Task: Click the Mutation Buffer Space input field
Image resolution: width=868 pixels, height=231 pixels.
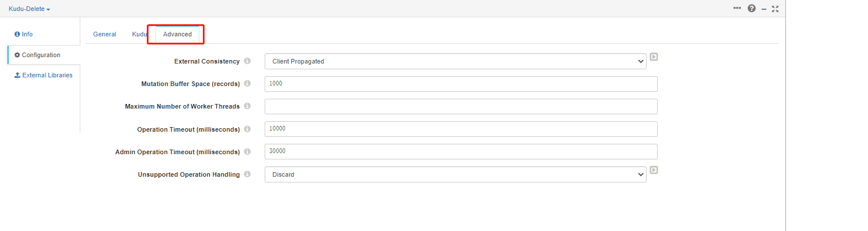Action: (x=461, y=84)
